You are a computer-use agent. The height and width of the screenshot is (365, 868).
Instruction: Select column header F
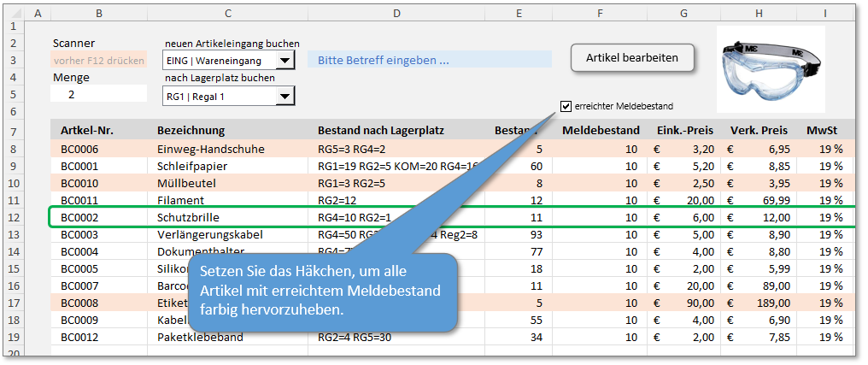600,14
